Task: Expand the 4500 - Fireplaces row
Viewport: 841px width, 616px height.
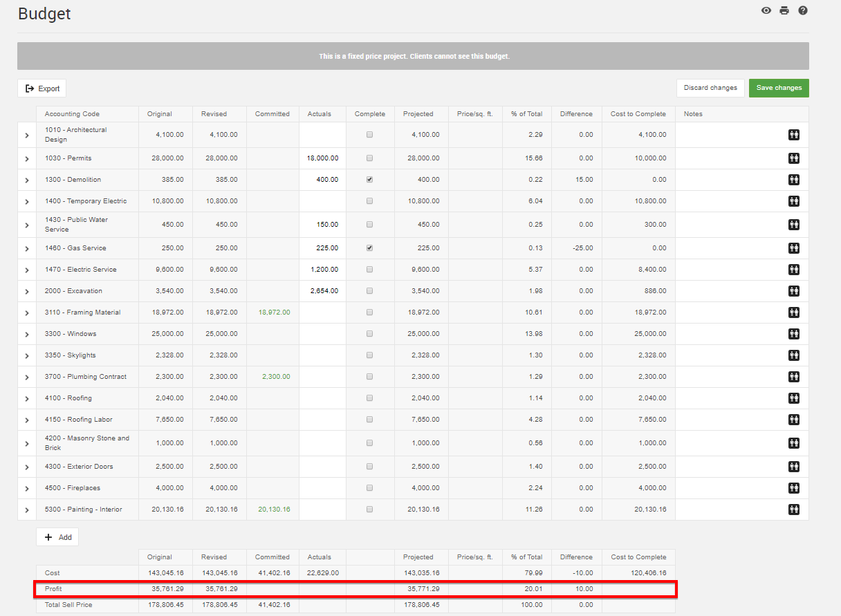Action: coord(27,489)
